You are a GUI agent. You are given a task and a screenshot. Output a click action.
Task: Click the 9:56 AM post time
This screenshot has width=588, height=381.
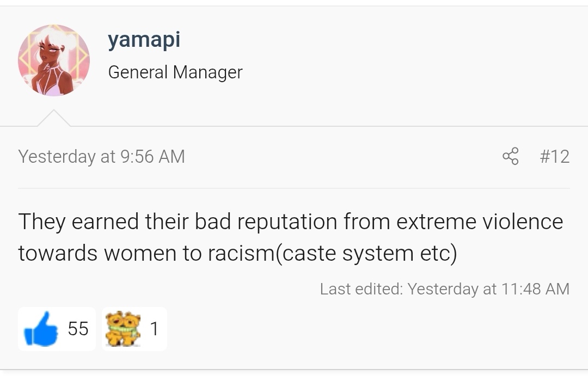[x=152, y=156]
